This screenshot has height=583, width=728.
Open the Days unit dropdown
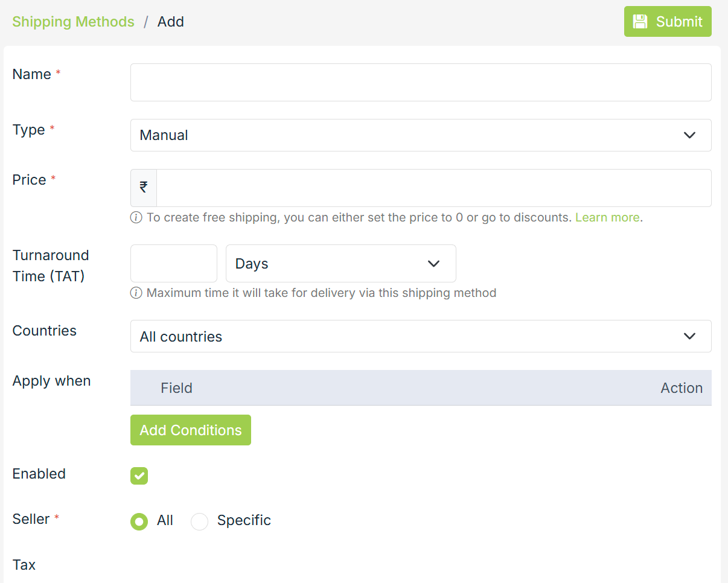(x=340, y=264)
